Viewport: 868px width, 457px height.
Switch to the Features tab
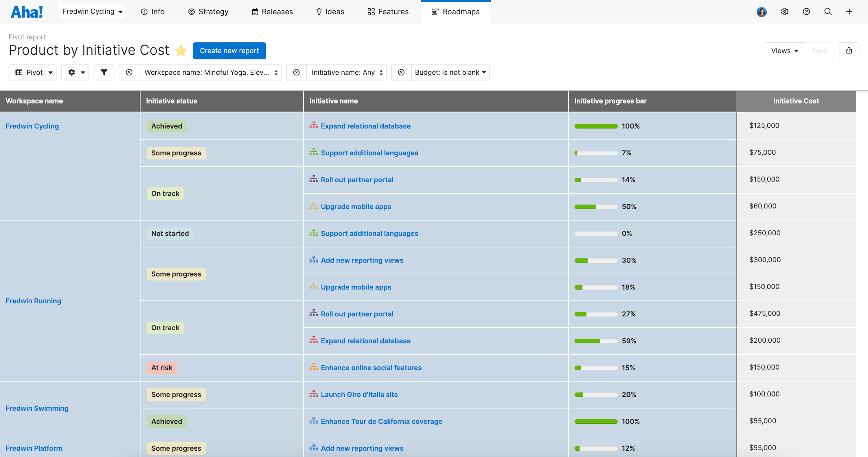tap(388, 12)
